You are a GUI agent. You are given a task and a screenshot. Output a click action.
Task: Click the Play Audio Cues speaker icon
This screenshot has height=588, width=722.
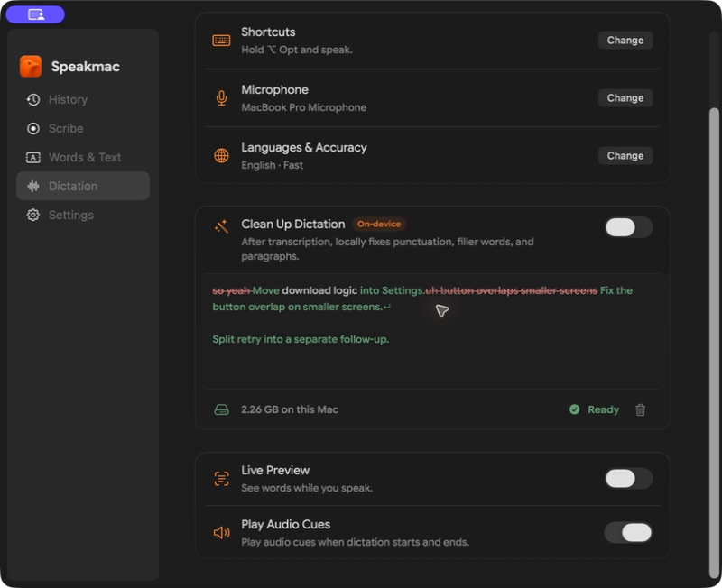click(x=221, y=533)
